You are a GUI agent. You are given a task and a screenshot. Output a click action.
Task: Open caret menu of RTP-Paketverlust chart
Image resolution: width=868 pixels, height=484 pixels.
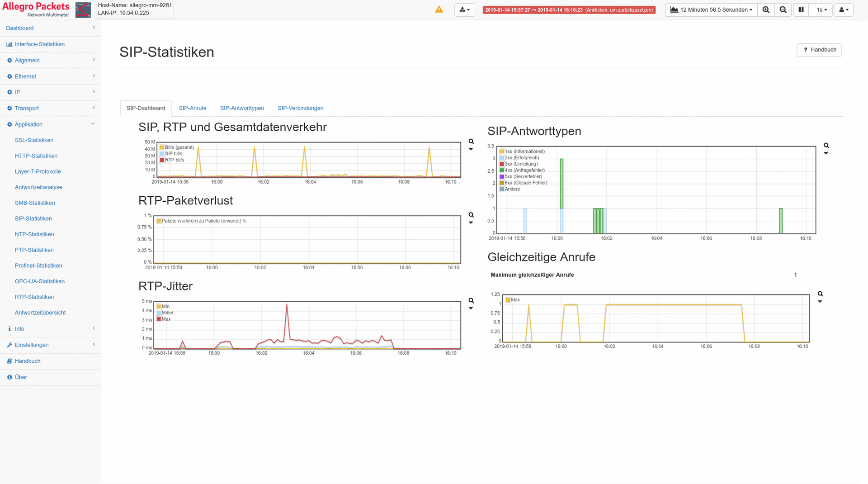471,223
